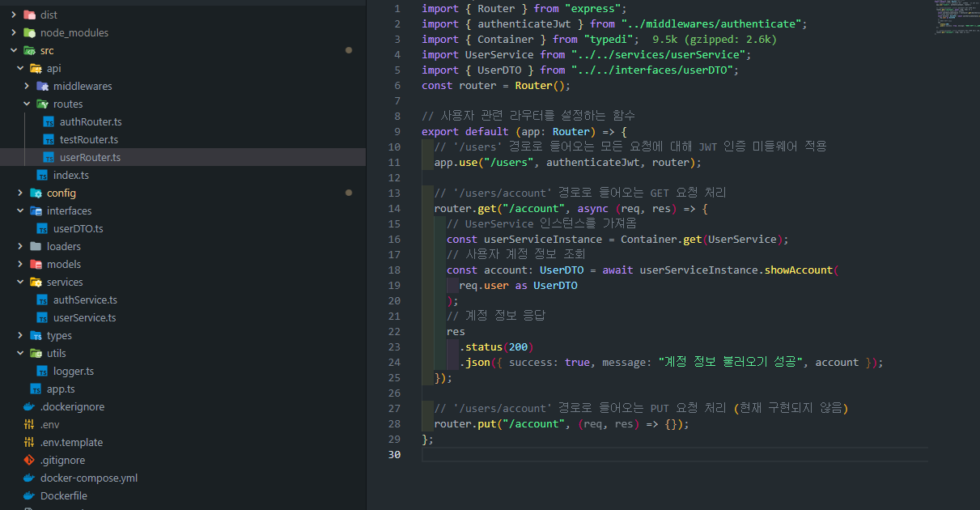Click the Docker whale icon beside Dockerfile
Image resolution: width=980 pixels, height=510 pixels.
[30, 495]
